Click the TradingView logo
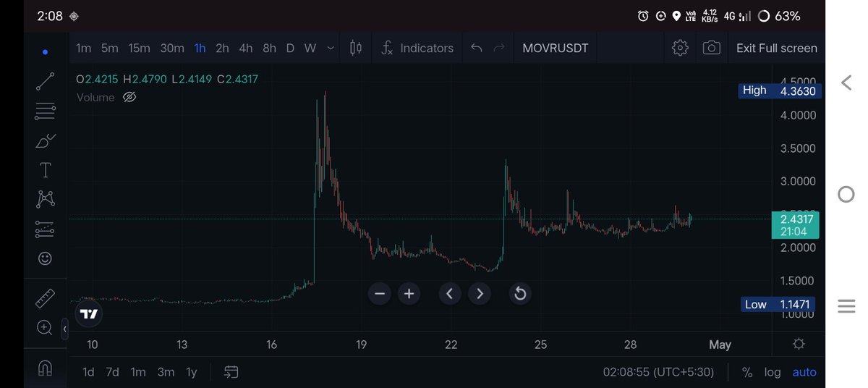 pyautogui.click(x=88, y=314)
